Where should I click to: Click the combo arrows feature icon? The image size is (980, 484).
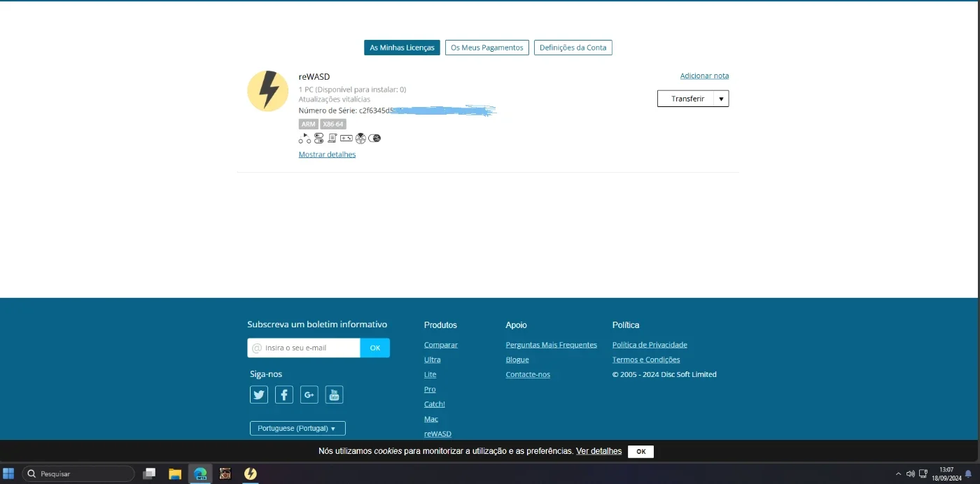(304, 138)
